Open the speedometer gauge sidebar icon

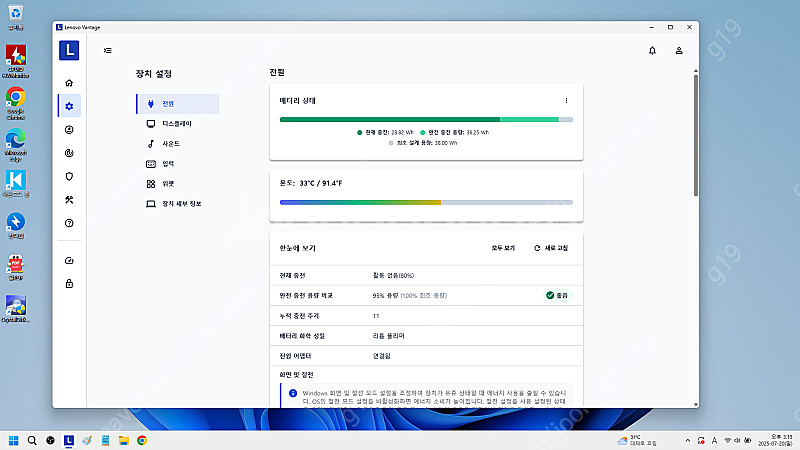pyautogui.click(x=69, y=261)
